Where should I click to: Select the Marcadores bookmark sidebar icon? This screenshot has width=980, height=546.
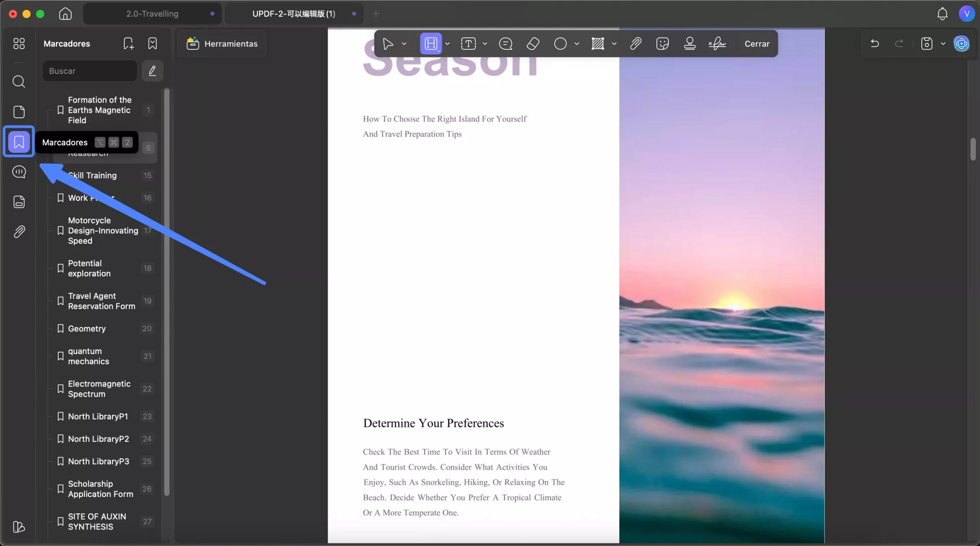tap(19, 142)
